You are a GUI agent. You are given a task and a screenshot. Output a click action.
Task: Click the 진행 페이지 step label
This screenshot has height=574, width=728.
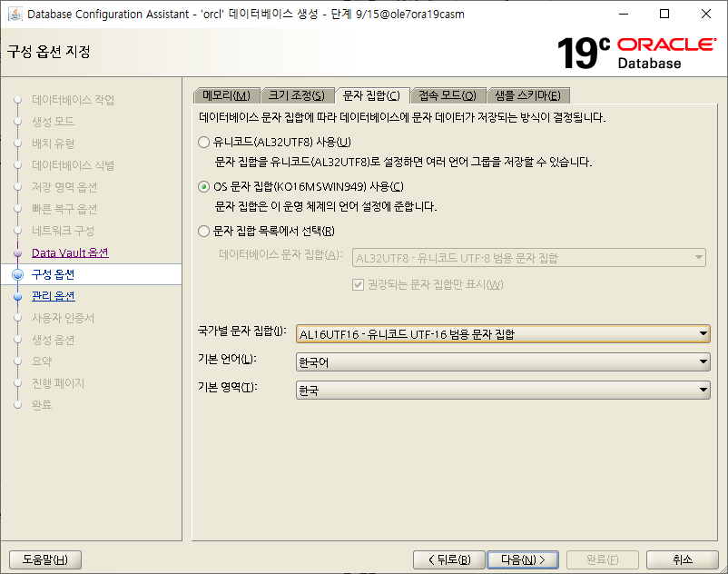(x=58, y=383)
